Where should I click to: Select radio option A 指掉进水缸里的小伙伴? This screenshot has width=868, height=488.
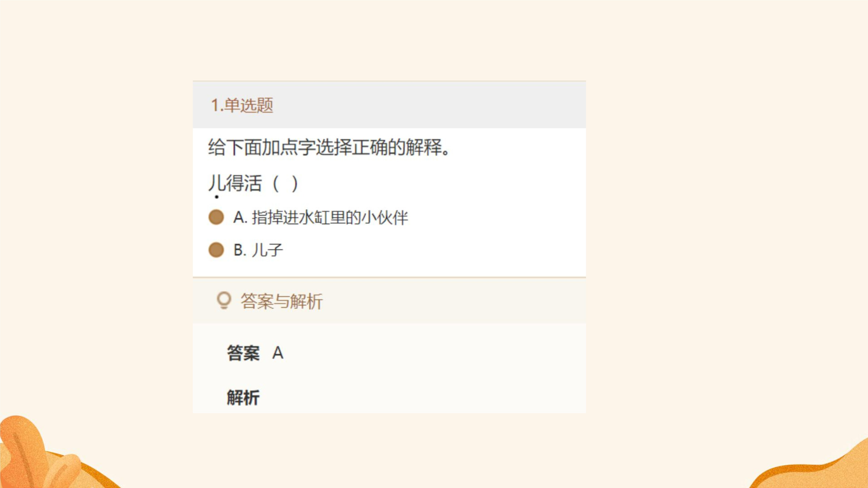click(x=216, y=217)
